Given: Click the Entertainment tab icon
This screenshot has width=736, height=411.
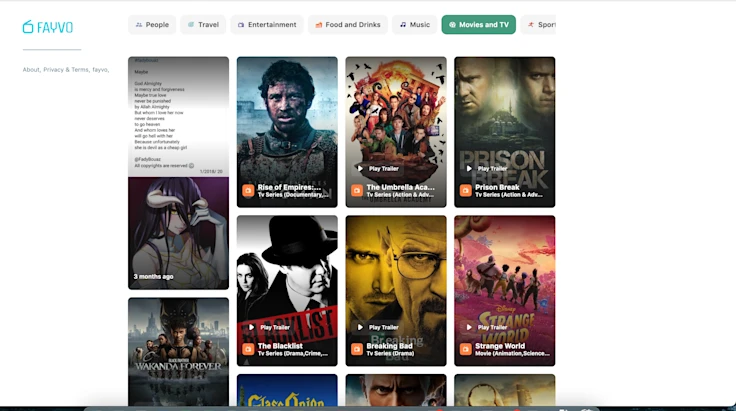Looking at the screenshot, I should [x=241, y=25].
